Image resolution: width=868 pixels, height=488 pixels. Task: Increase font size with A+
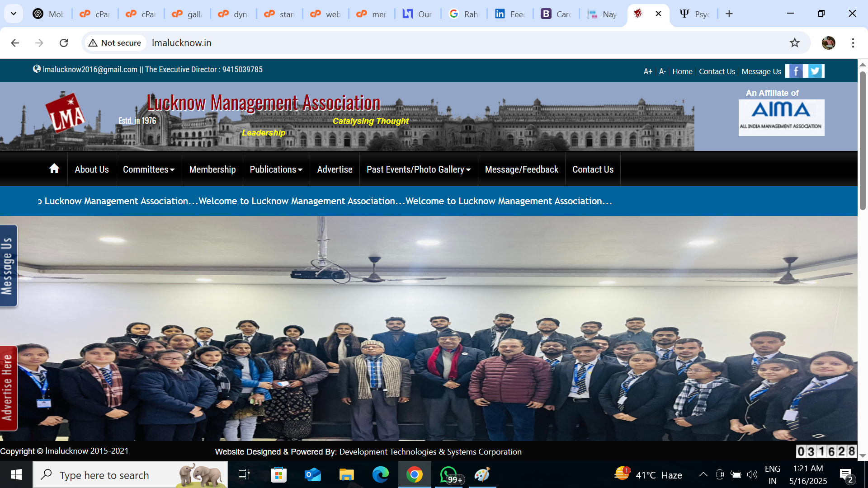tap(647, 71)
